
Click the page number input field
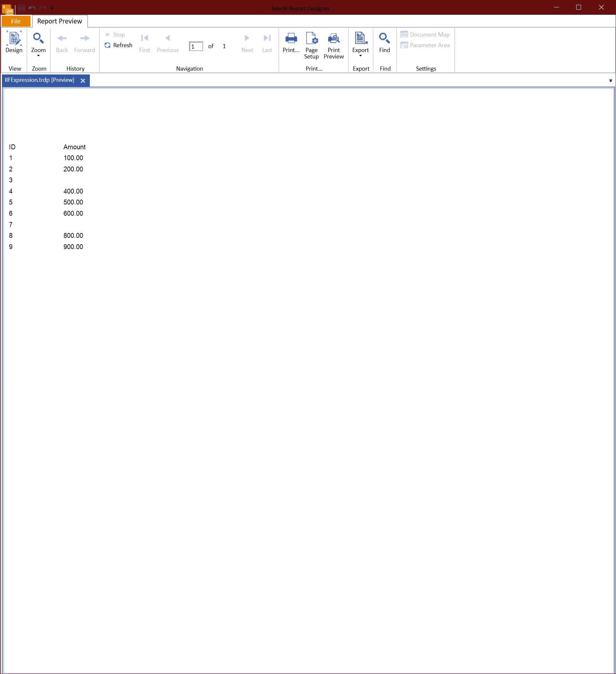coord(196,46)
